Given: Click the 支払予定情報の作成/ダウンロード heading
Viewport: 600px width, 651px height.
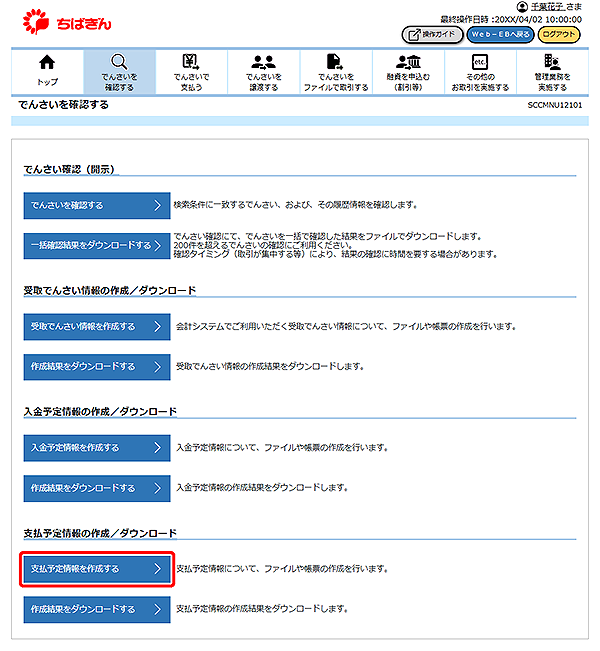Looking at the screenshot, I should tap(100, 533).
